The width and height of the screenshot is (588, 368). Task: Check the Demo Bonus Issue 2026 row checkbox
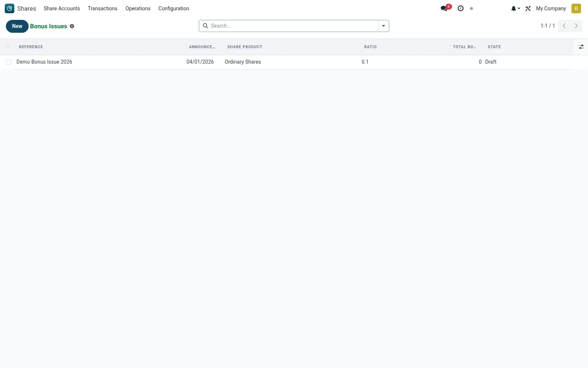8,62
